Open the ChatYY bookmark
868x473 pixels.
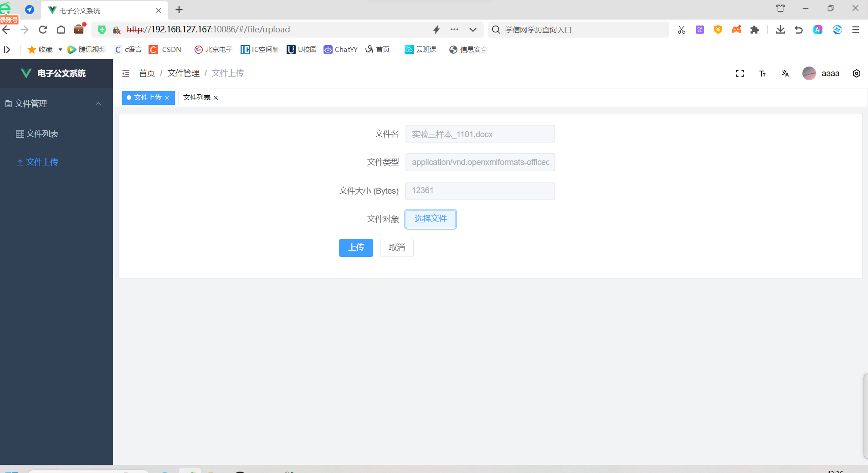(x=341, y=50)
